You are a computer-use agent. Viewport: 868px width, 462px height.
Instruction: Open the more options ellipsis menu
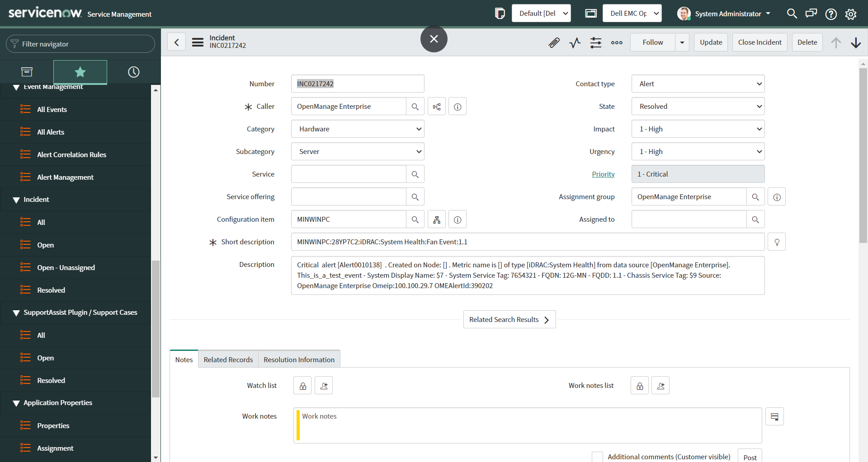click(617, 42)
